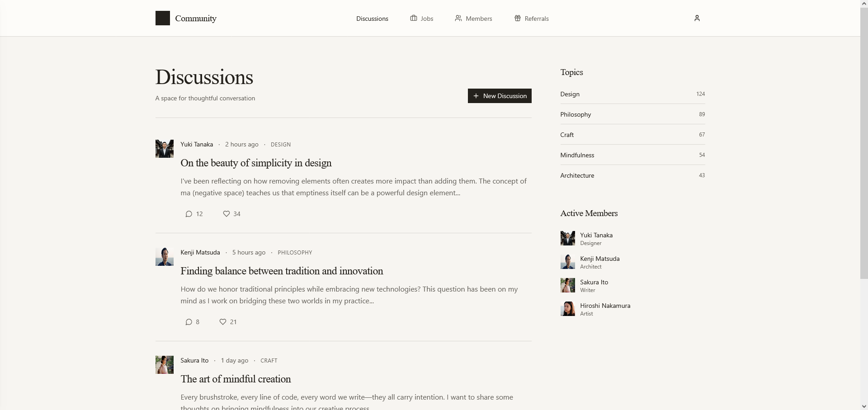This screenshot has width=868, height=410.
Task: View Yuki Tanaka's author profile
Action: (x=196, y=144)
